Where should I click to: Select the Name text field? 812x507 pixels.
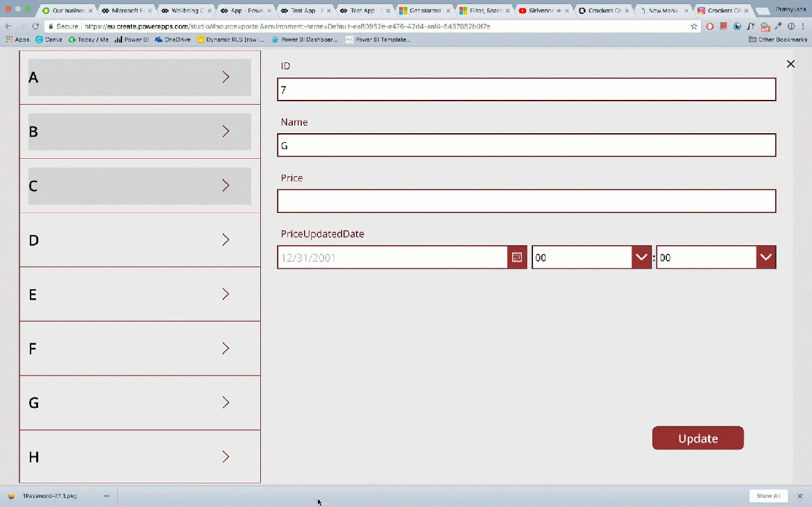[x=526, y=145]
